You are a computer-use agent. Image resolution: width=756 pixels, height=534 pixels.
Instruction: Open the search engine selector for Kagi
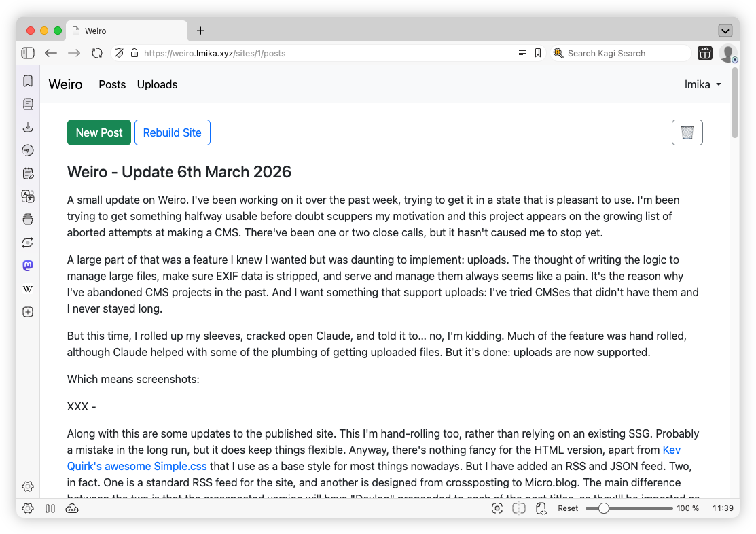(558, 53)
